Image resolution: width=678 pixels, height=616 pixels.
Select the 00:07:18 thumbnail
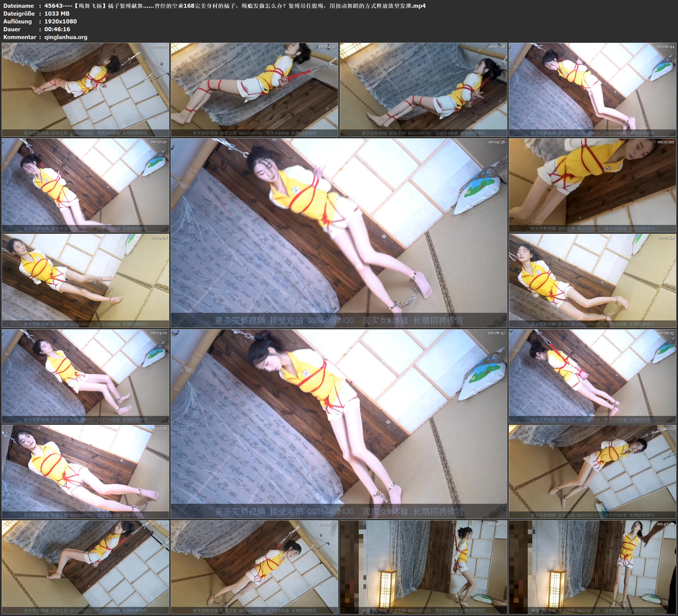pos(423,89)
